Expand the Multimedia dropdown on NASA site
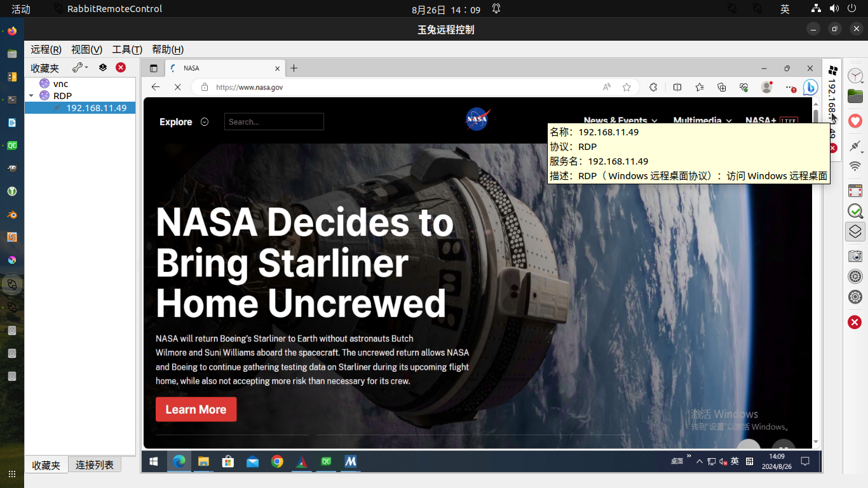Viewport: 868px width, 488px height. (x=702, y=121)
